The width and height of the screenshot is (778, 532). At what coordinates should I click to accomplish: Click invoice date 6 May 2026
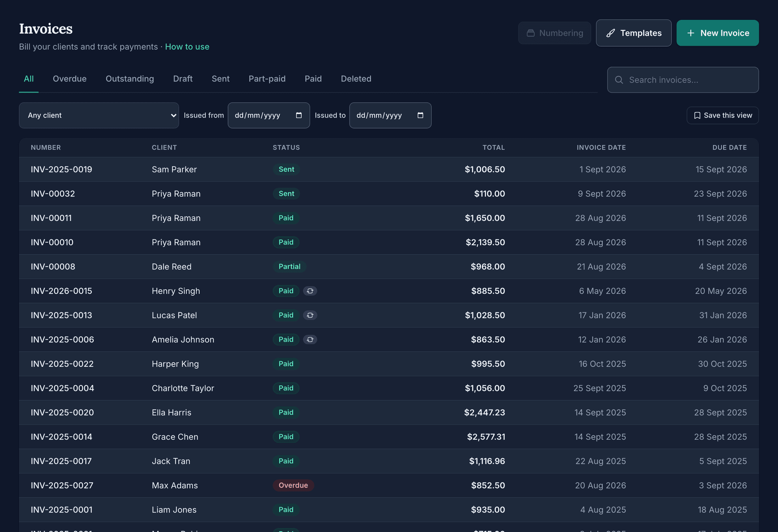pyautogui.click(x=602, y=291)
